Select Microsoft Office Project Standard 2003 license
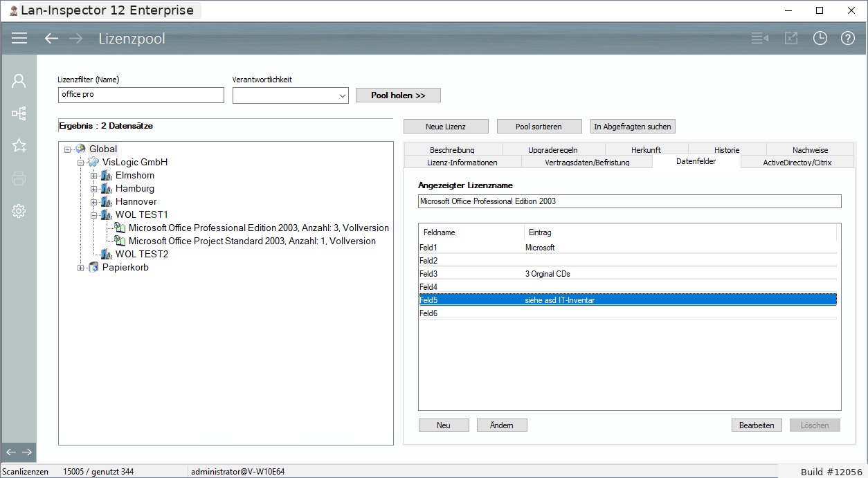Screen dimensions: 868x478 [x=252, y=241]
